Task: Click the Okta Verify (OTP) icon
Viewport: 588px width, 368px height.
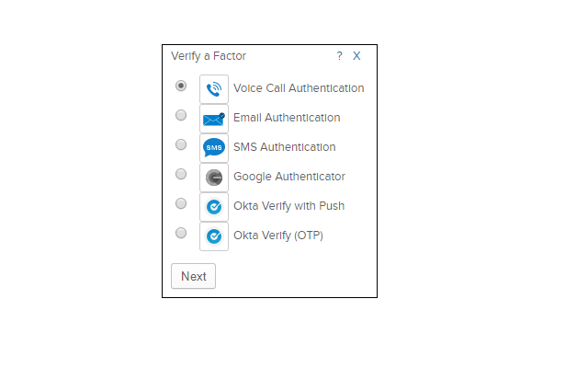Action: tap(214, 236)
